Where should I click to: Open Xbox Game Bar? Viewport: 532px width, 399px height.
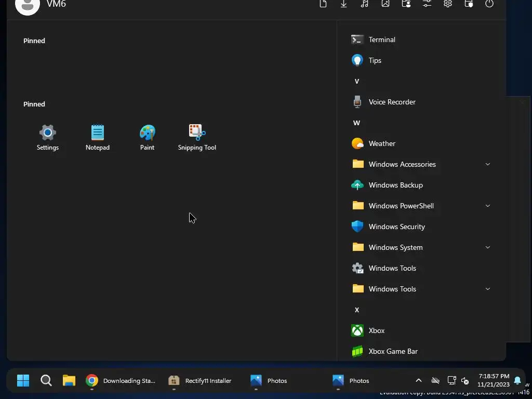pyautogui.click(x=421, y=352)
